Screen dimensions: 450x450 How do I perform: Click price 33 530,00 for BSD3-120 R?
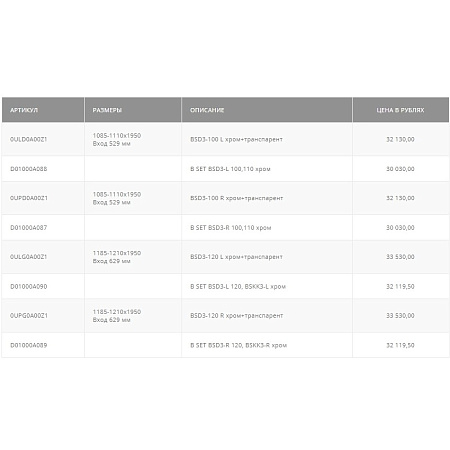[400, 315]
